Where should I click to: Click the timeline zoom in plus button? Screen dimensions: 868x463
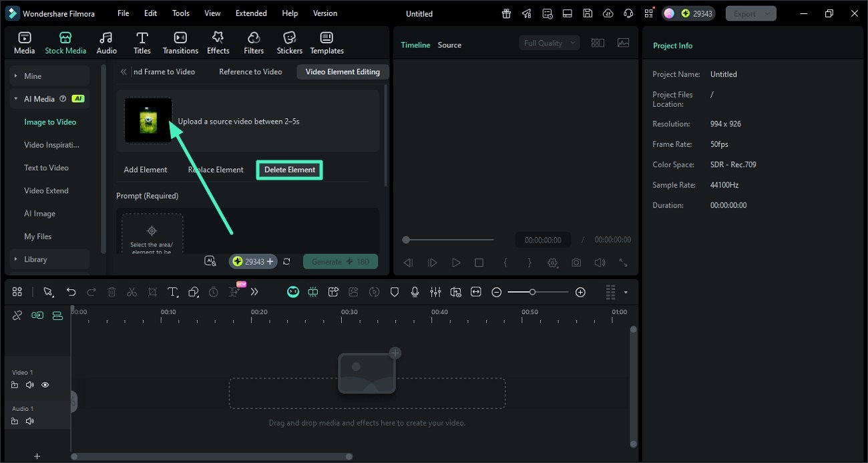coord(580,292)
